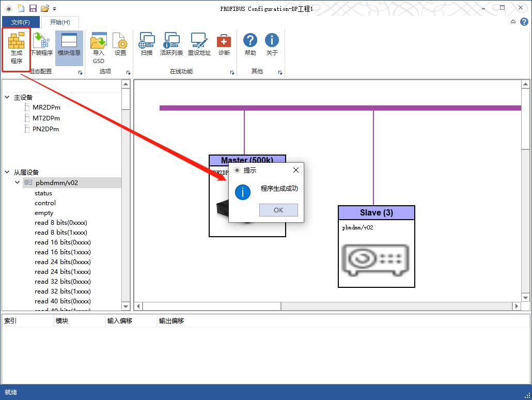The image size is (532, 400).
Task: Switch to the 开始(H) ribbon tab
Action: click(x=60, y=22)
